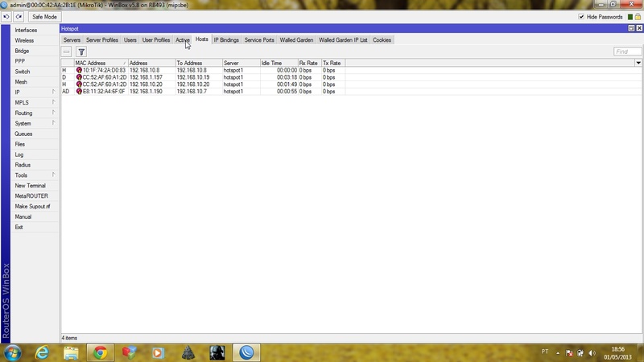Sort by MAC Address column header

[x=101, y=63]
